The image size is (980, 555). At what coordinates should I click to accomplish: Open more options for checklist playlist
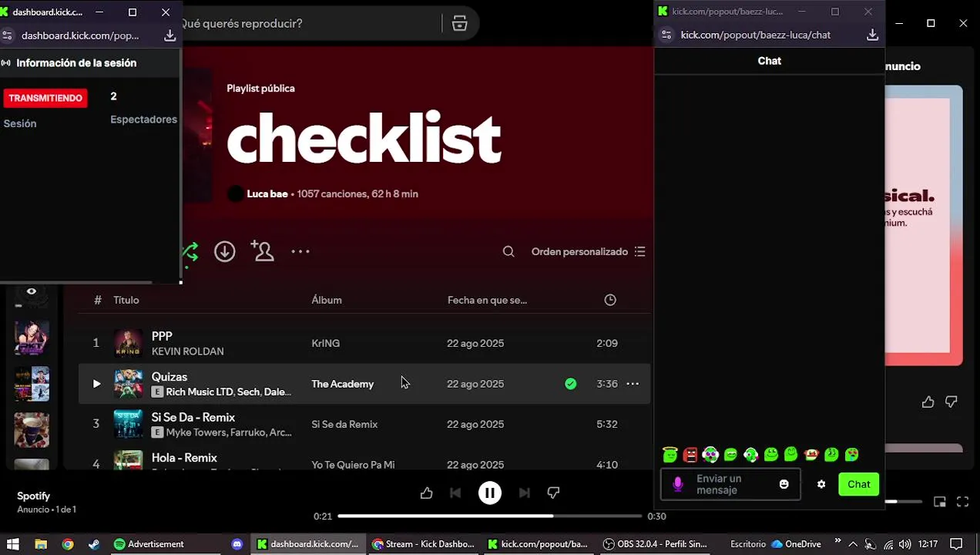300,251
